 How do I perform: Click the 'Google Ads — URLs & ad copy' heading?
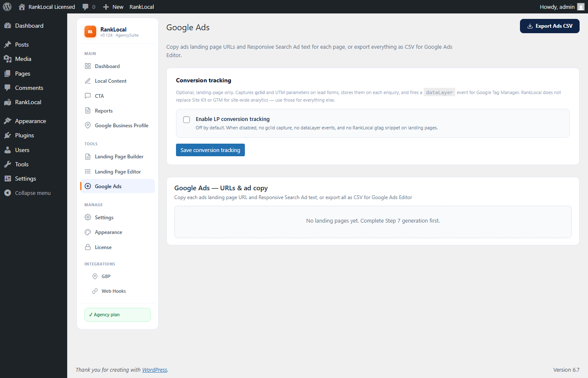[221, 188]
